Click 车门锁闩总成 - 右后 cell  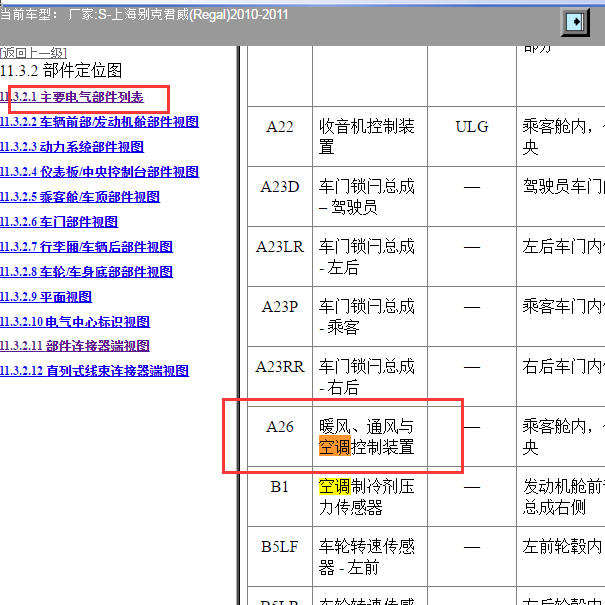click(370, 377)
